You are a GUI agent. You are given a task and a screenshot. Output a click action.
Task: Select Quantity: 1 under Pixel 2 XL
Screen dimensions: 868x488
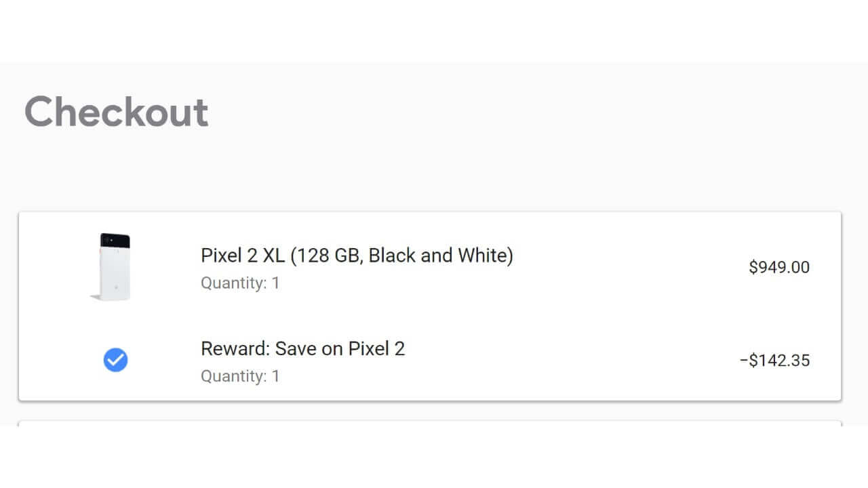click(240, 283)
